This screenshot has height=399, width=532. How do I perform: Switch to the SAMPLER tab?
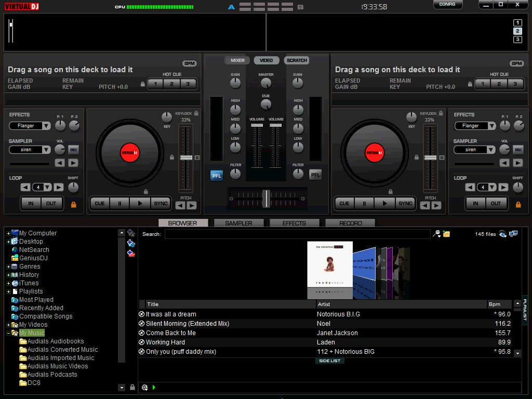[238, 223]
